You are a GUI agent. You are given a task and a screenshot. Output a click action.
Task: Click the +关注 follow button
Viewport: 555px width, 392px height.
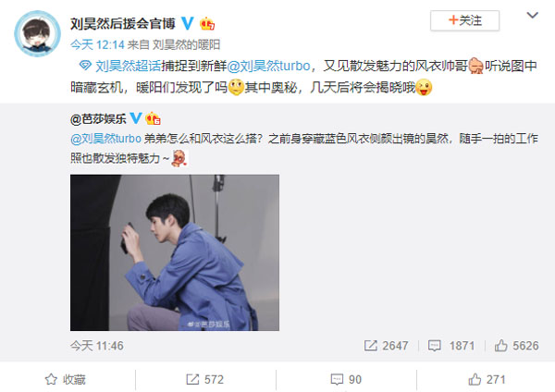pos(464,20)
